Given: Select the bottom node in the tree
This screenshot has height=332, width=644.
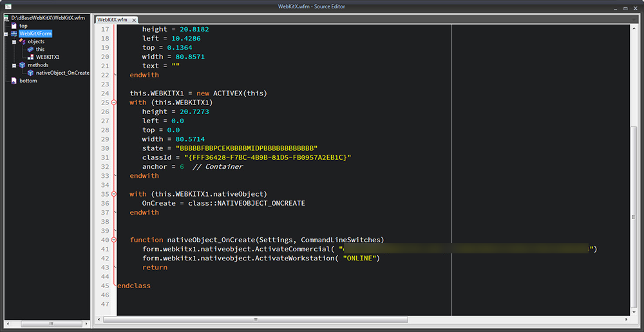Looking at the screenshot, I should (28, 81).
